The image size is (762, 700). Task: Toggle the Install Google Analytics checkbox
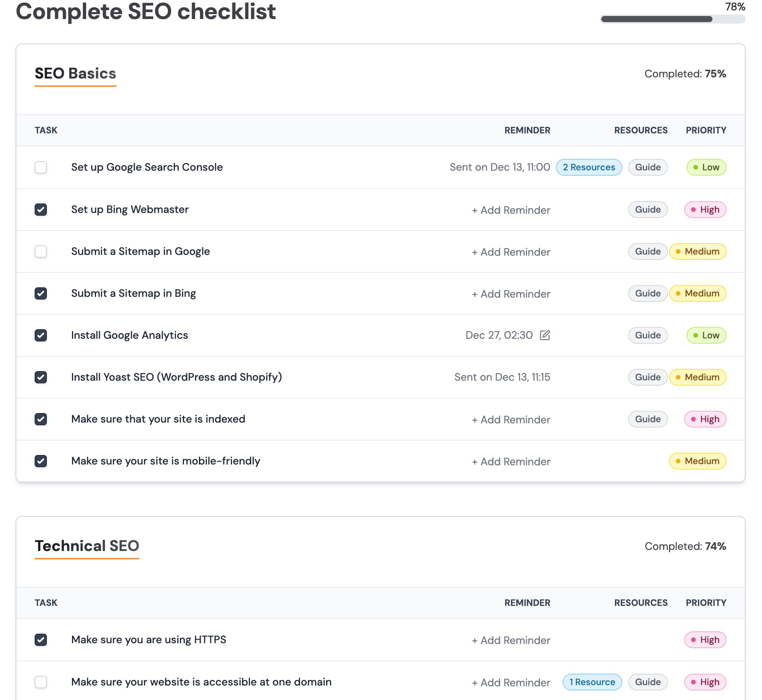(x=41, y=335)
